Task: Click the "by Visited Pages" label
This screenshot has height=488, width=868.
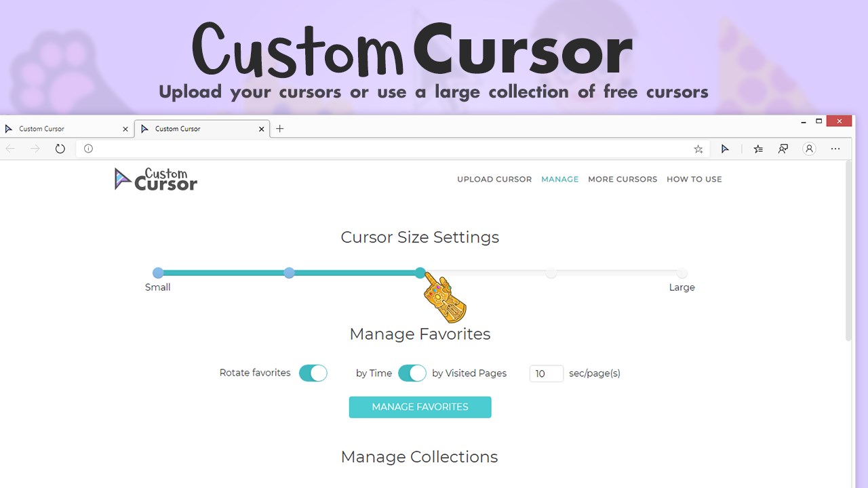Action: pos(469,373)
